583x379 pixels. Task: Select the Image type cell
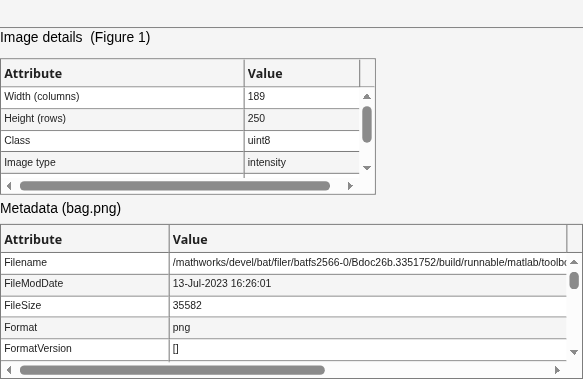click(122, 163)
